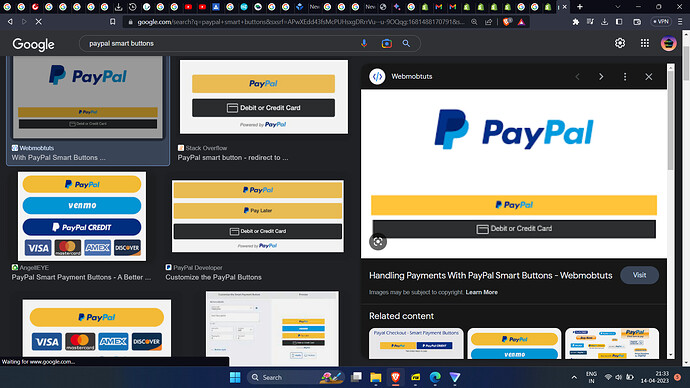The image size is (690, 388).
Task: Open large PayPal preview image
Action: pos(514,174)
